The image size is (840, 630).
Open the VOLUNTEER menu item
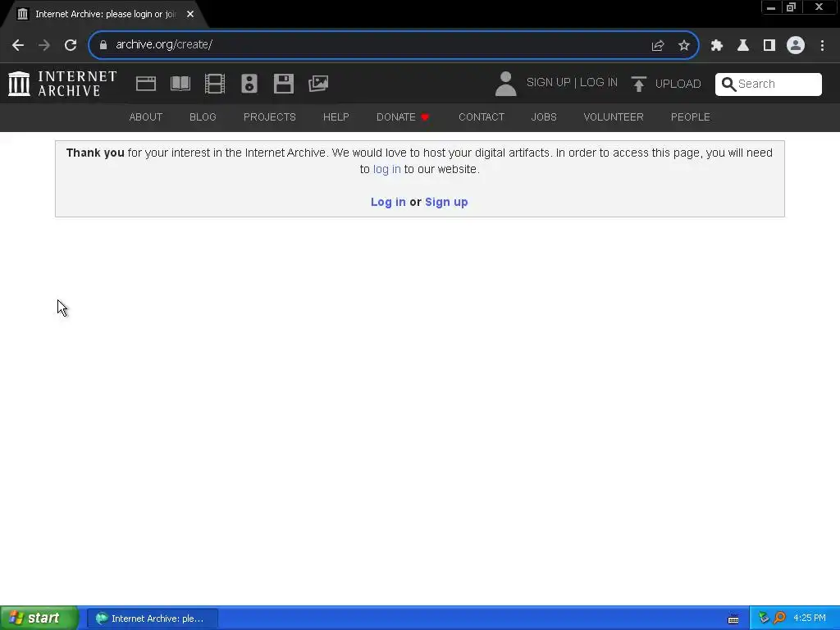614,116
